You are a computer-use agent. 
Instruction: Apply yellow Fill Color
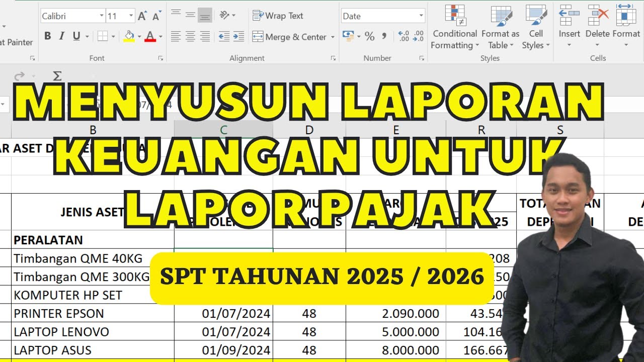click(x=129, y=36)
